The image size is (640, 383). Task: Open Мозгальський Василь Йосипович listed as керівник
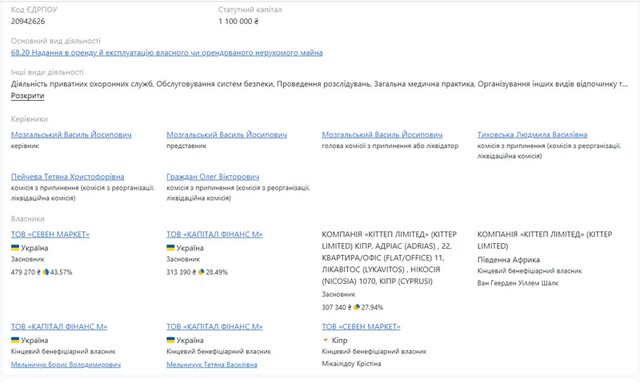point(71,135)
